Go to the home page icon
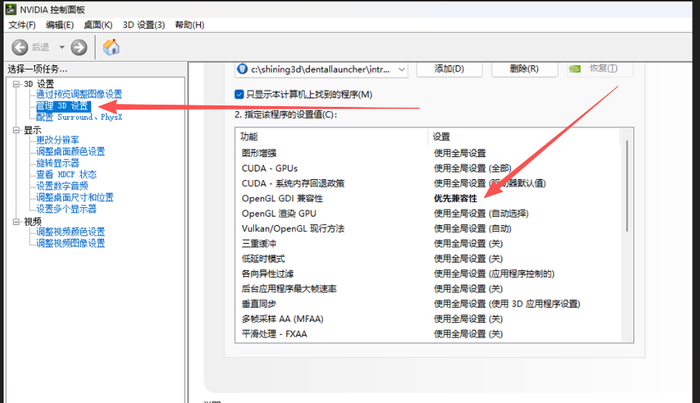Viewport: 700px width, 403px height. click(x=111, y=47)
